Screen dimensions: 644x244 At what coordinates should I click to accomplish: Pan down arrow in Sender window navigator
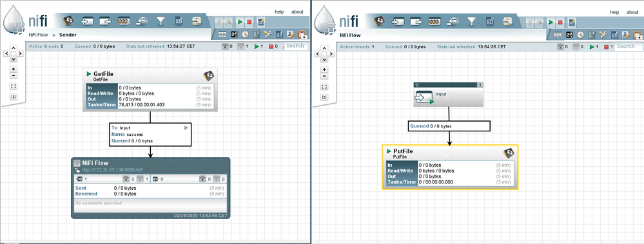[x=13, y=60]
